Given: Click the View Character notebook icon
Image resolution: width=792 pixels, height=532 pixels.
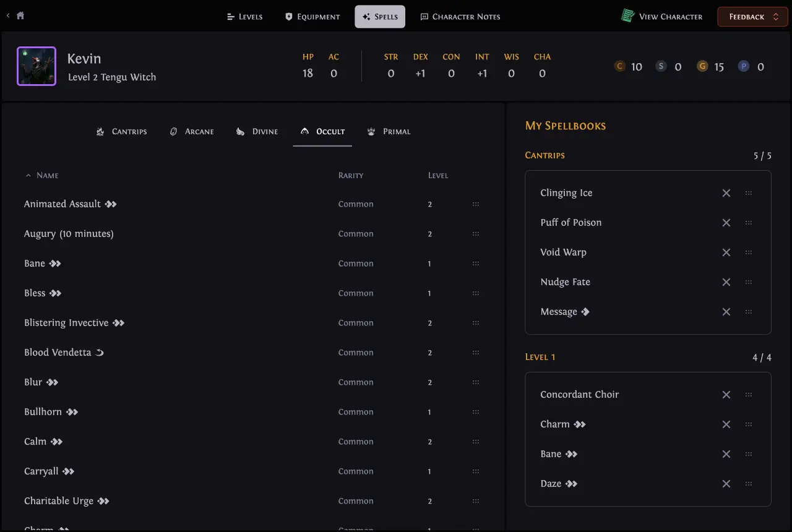Looking at the screenshot, I should point(628,16).
